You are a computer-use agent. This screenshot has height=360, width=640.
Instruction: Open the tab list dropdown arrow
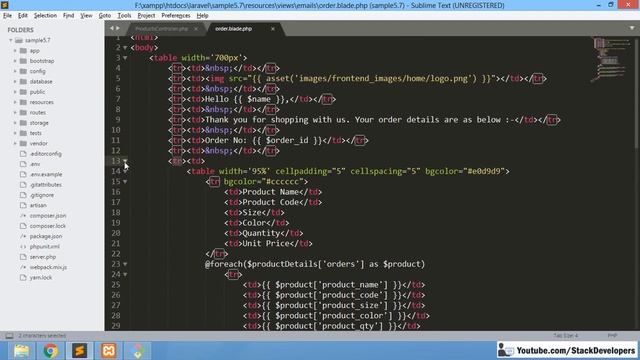click(x=632, y=28)
